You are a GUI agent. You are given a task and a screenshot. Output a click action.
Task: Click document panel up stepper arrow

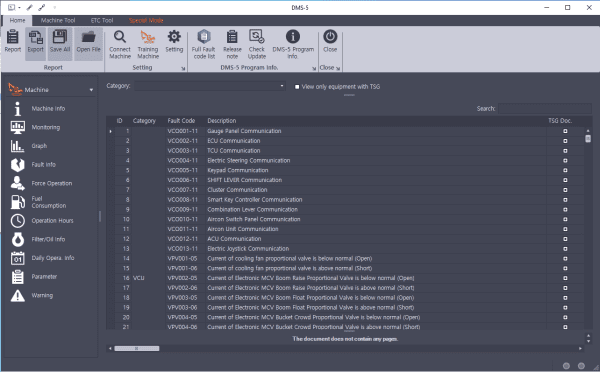pos(589,336)
